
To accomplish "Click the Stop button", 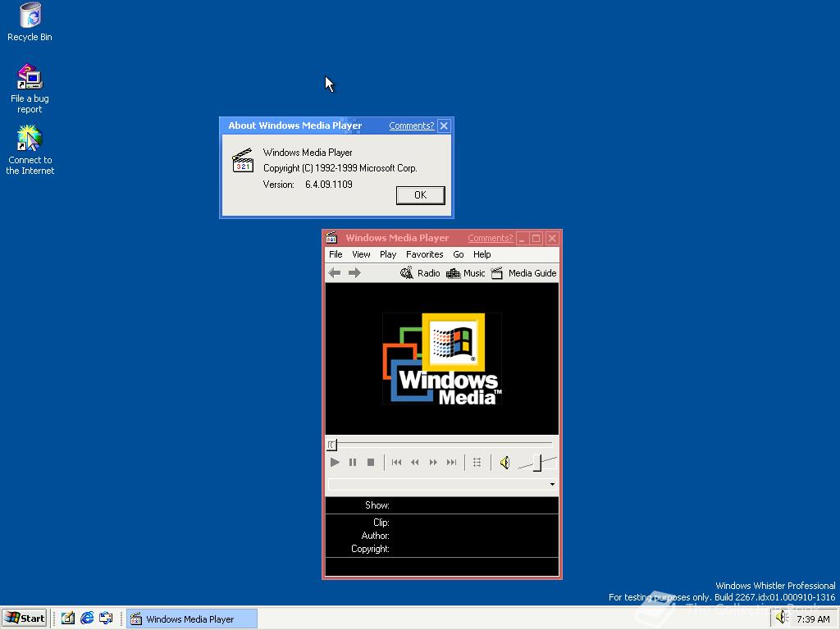I will coord(371,463).
